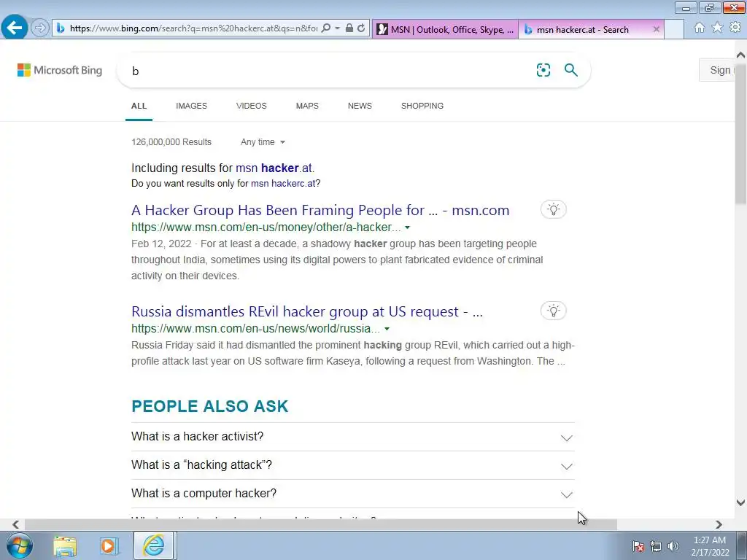The width and height of the screenshot is (747, 560).
Task: Close the msn hackerc.at search tab
Action: click(x=656, y=29)
